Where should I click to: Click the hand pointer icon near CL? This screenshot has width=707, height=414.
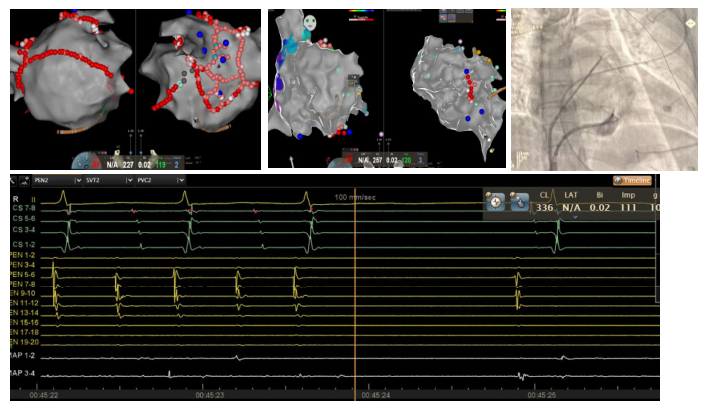(x=519, y=201)
